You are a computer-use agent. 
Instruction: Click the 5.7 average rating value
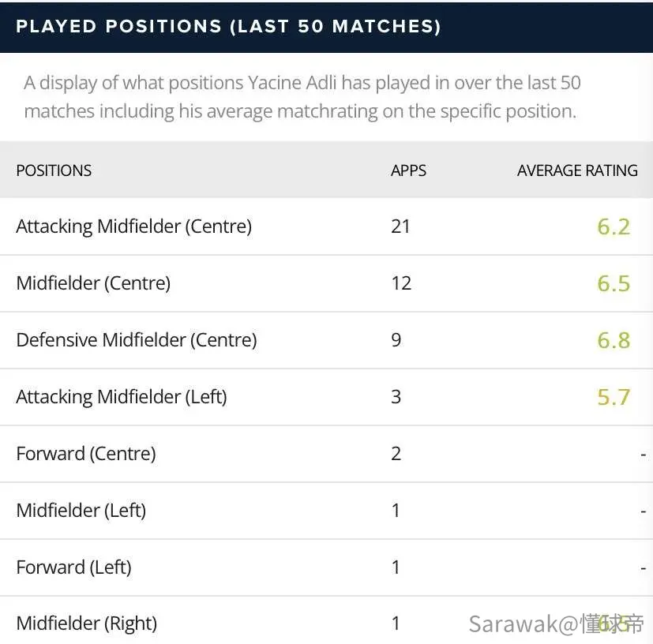point(614,397)
